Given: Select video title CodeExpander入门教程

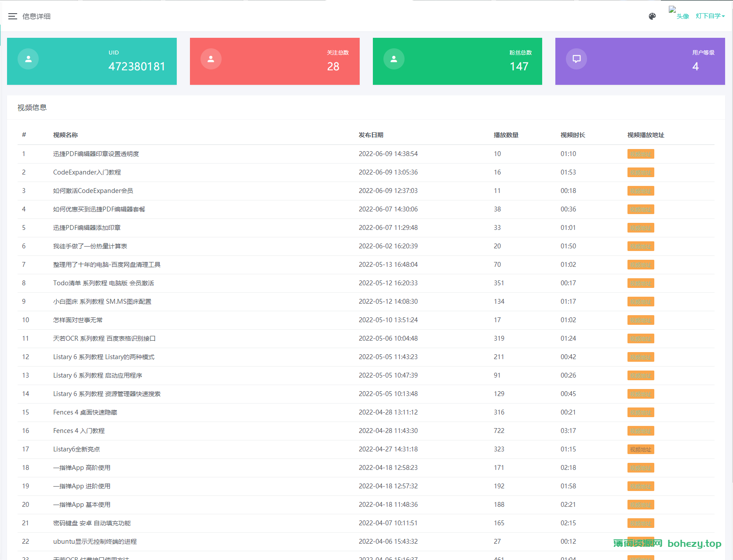Looking at the screenshot, I should pos(87,172).
